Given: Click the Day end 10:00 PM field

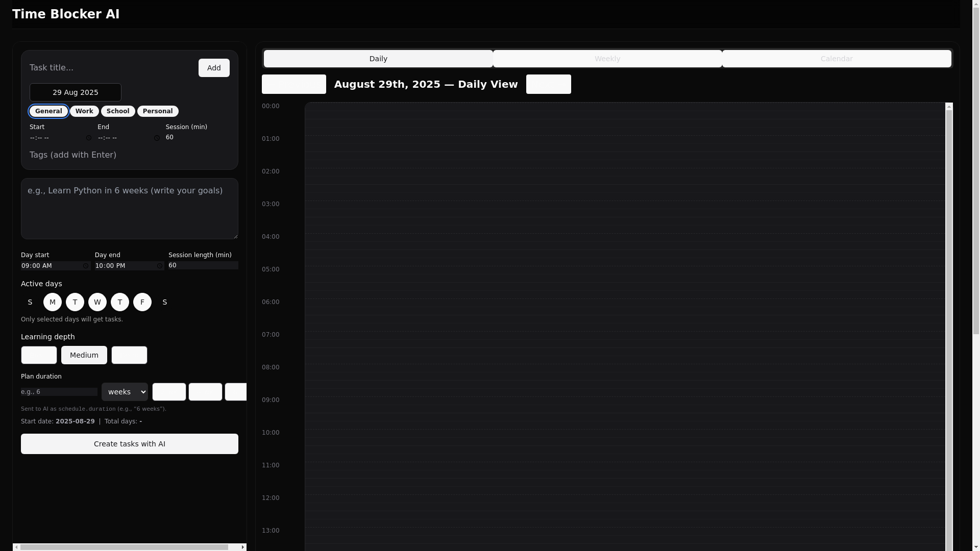Looking at the screenshot, I should 130,266.
